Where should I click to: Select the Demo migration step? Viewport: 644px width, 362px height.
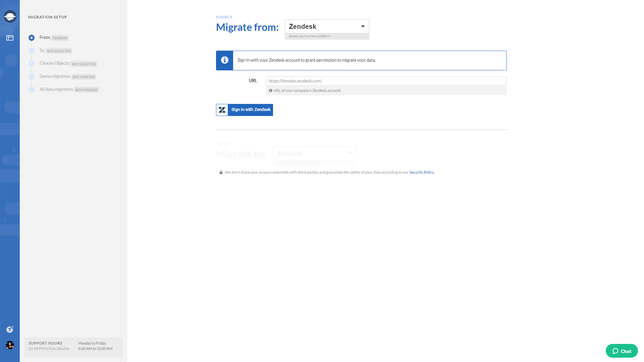pyautogui.click(x=32, y=76)
